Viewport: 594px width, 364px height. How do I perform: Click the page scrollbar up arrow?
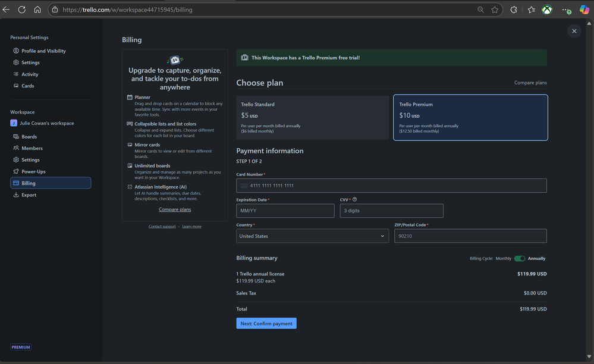[589, 23]
